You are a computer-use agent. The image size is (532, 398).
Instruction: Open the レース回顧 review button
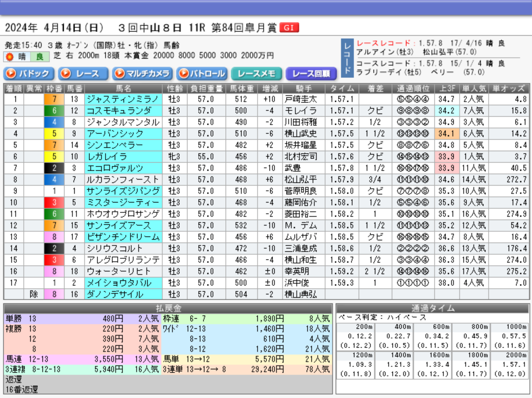pyautogui.click(x=311, y=73)
